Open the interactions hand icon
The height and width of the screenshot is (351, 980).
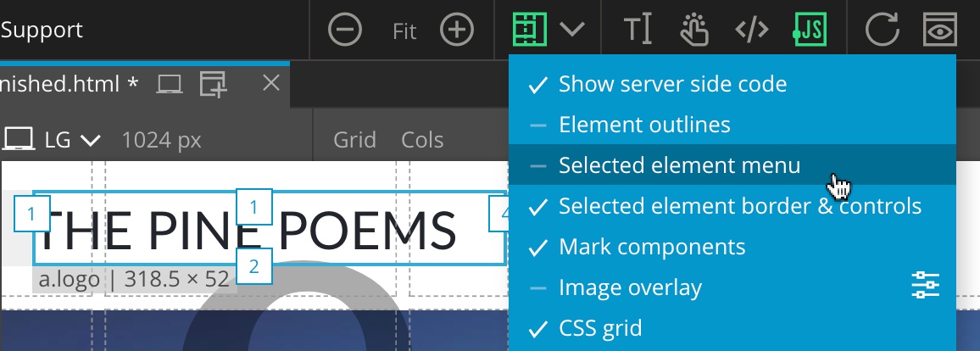click(x=693, y=30)
